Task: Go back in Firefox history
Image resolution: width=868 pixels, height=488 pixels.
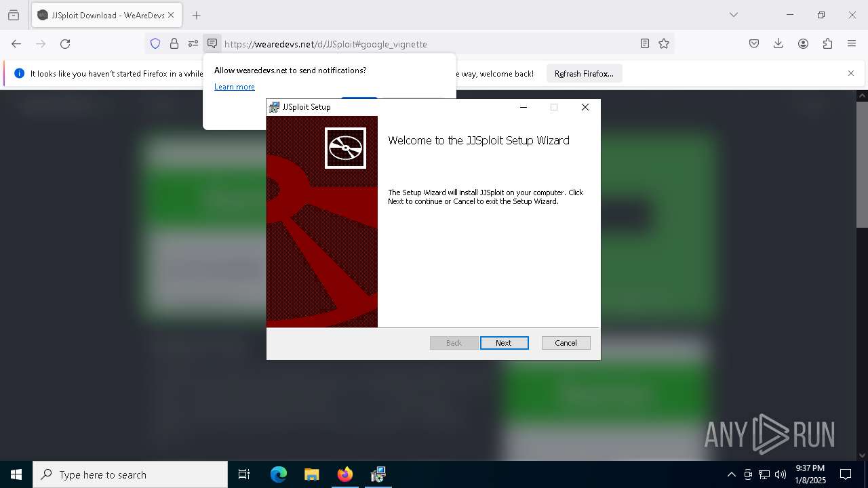Action: point(16,44)
